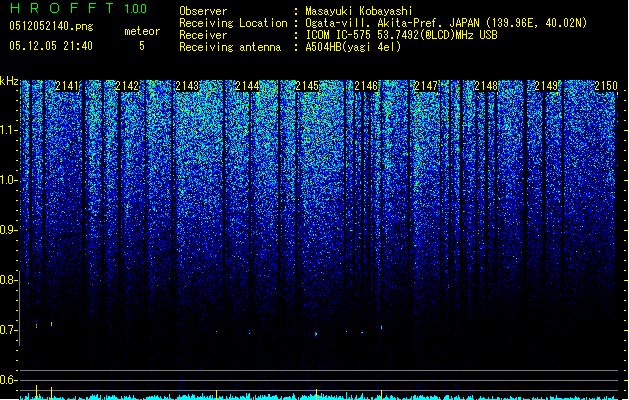Image resolution: width=629 pixels, height=400 pixels.
Task: Click the 0.7 frequency axis label
Action: coord(8,330)
